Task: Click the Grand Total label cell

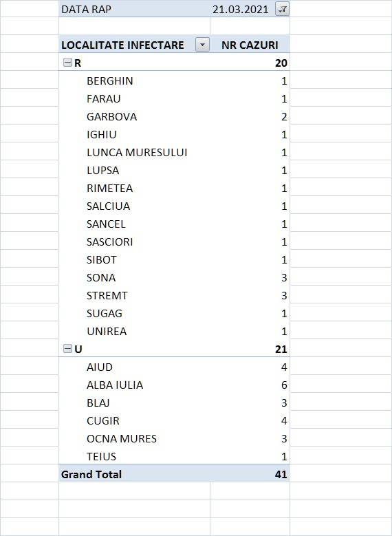Action: (91, 474)
